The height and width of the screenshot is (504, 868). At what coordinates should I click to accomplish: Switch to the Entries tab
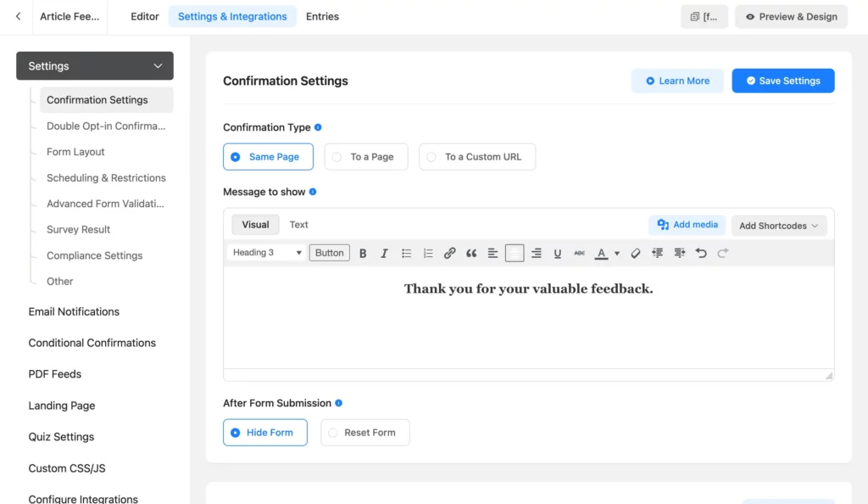322,17
